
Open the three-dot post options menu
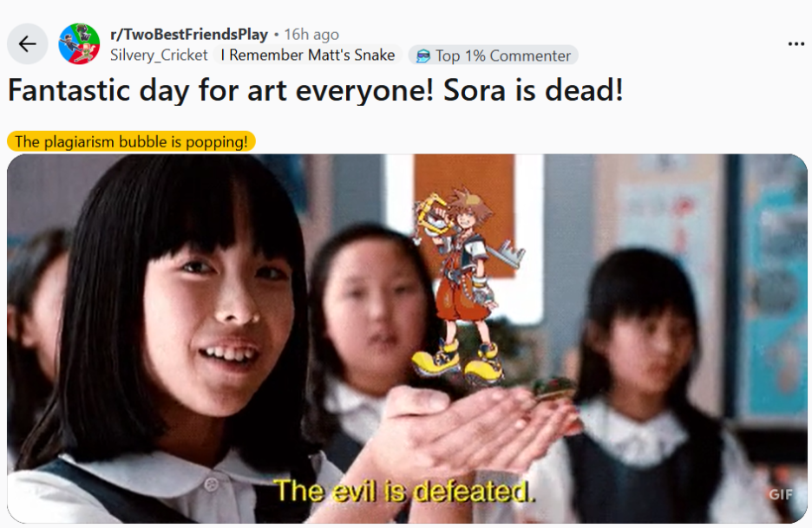point(796,44)
